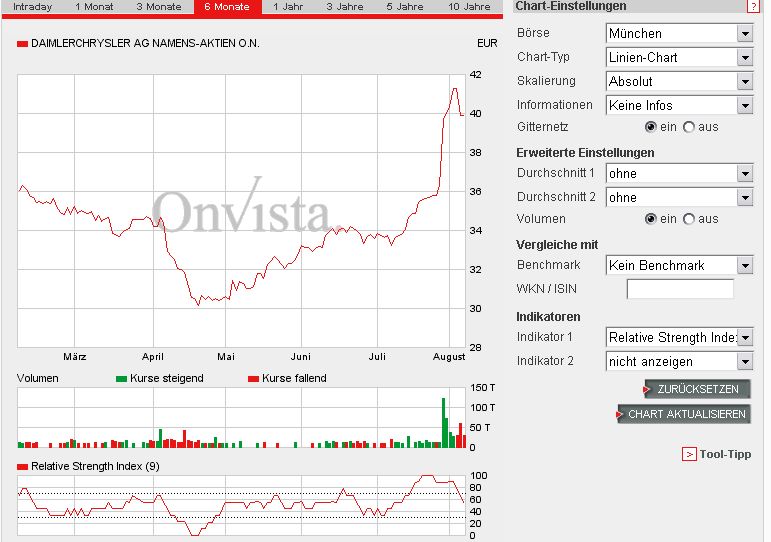This screenshot has width=771, height=542.
Task: Click the price peak near 41 in August
Action: pyautogui.click(x=455, y=89)
